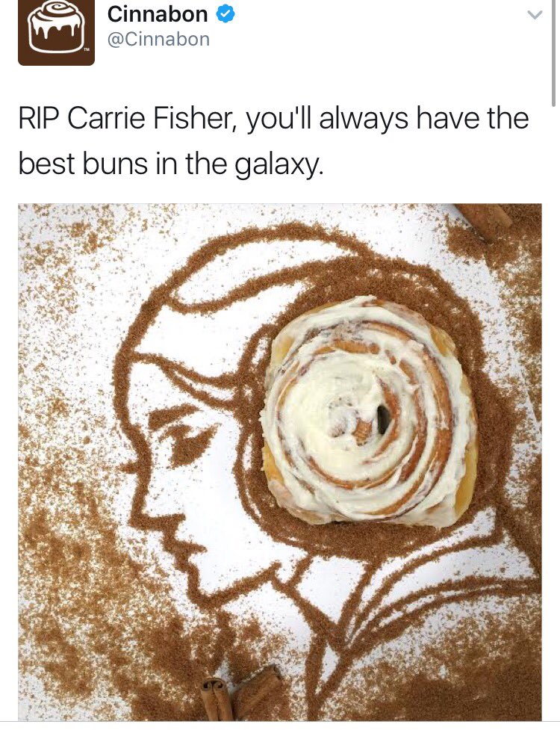Visit the Cinnabon display name link
The width and height of the screenshot is (560, 730).
click(158, 14)
